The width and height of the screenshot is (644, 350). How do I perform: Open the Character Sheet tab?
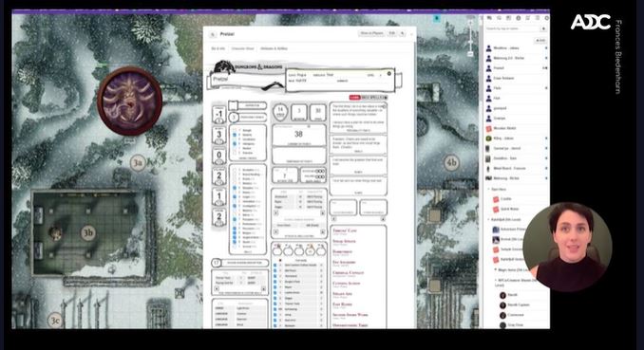(x=243, y=48)
